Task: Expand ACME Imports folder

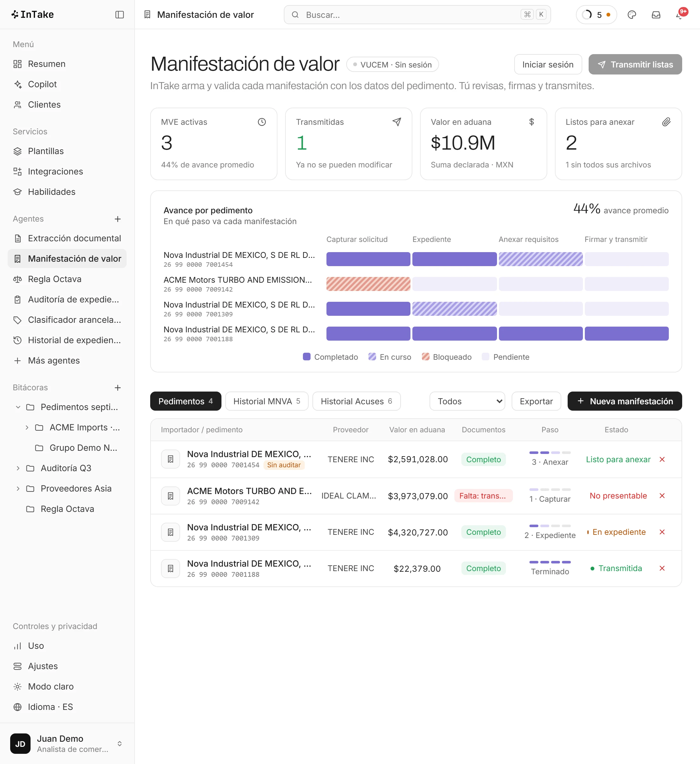Action: 27,428
